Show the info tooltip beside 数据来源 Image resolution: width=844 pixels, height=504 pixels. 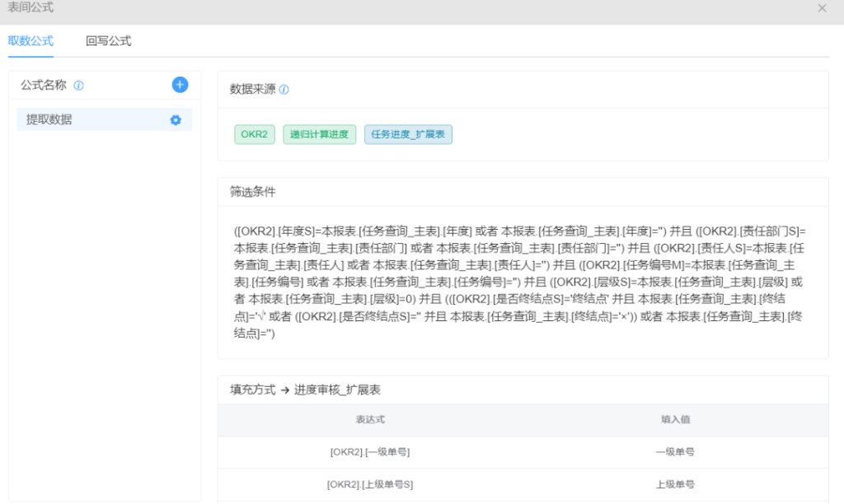click(284, 90)
